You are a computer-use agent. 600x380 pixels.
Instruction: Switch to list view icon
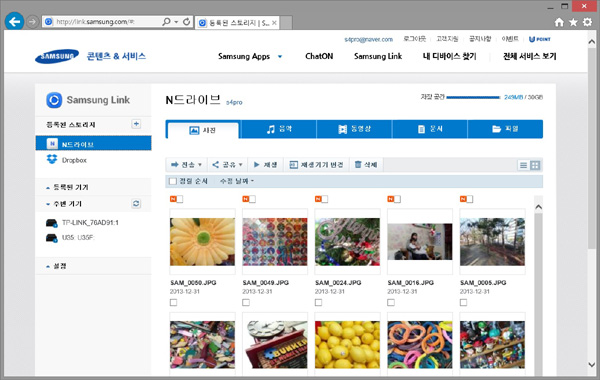[523, 165]
